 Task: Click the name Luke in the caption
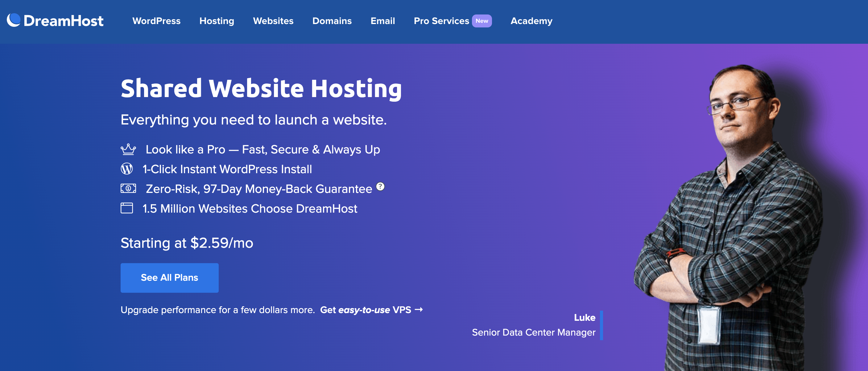pos(585,317)
